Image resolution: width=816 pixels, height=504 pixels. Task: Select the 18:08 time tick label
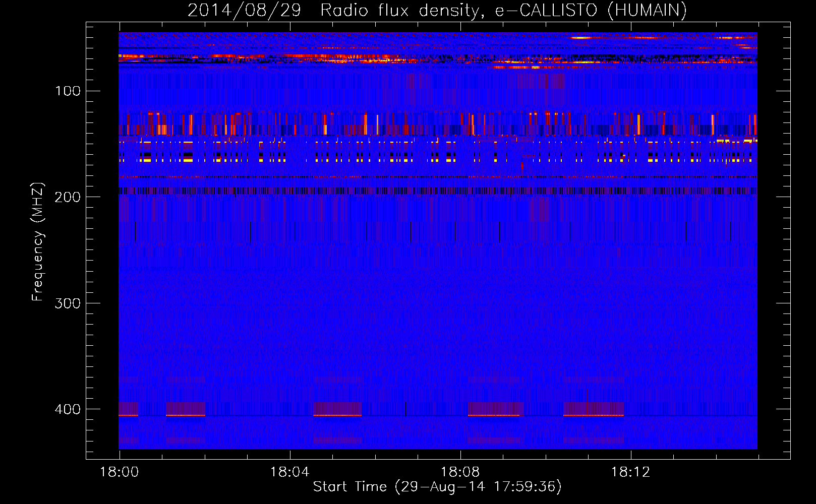[460, 472]
